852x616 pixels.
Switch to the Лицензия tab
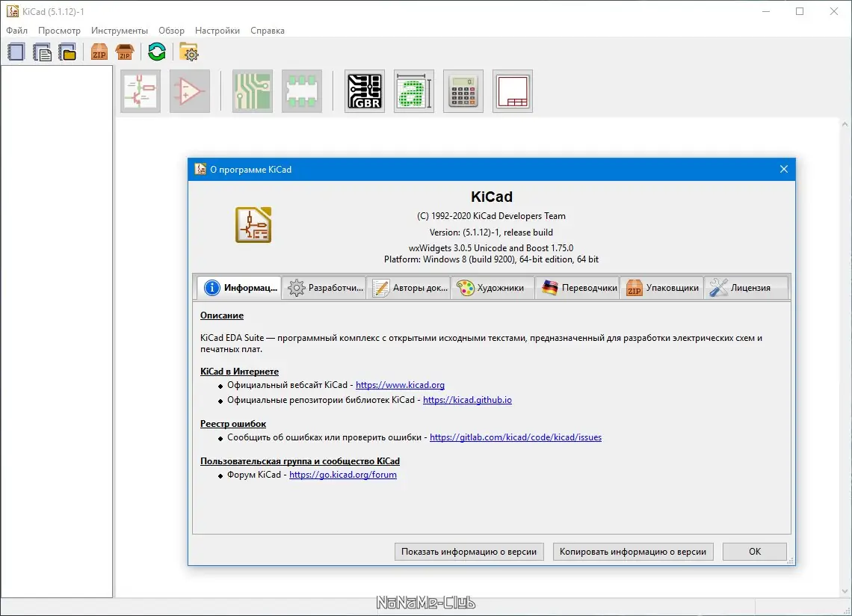click(x=746, y=288)
